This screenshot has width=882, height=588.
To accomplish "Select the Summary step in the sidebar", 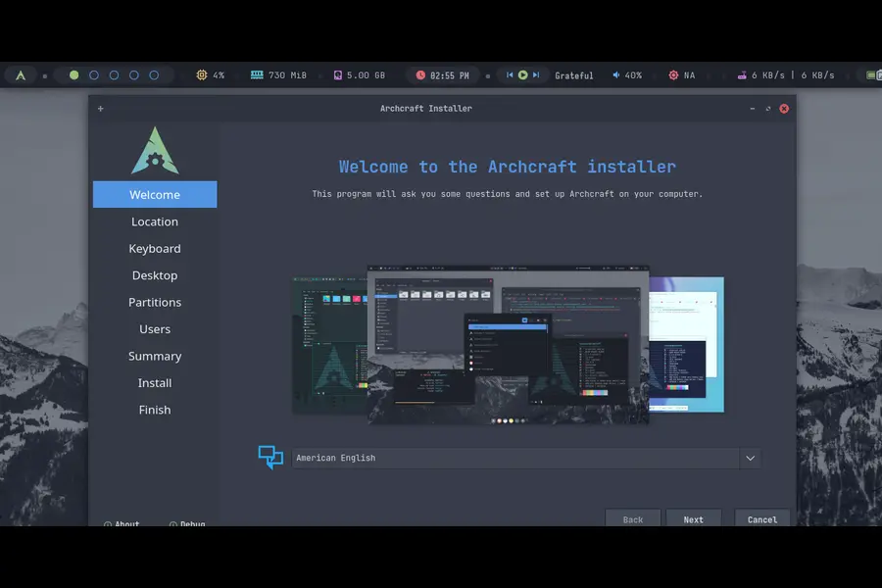I will pyautogui.click(x=155, y=356).
